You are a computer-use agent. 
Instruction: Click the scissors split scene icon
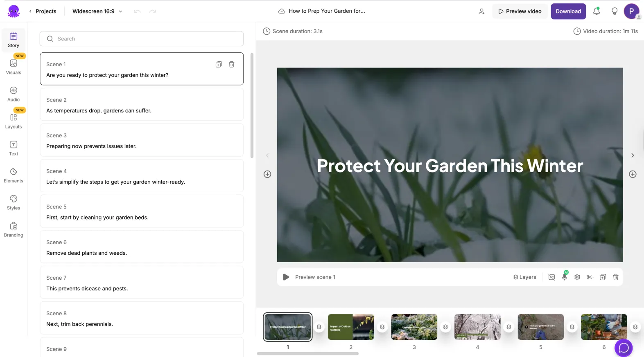point(590,277)
